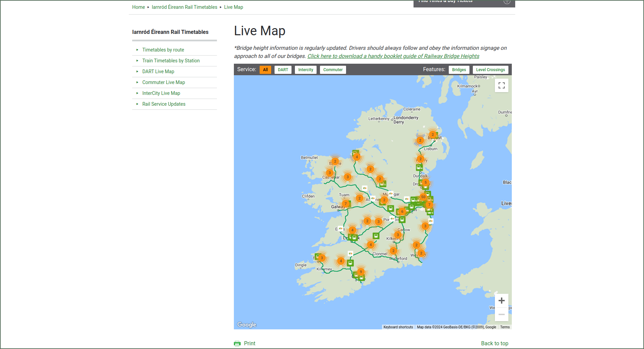
Task: Open the 5 cluster marker near Drogheda
Action: 426,182
